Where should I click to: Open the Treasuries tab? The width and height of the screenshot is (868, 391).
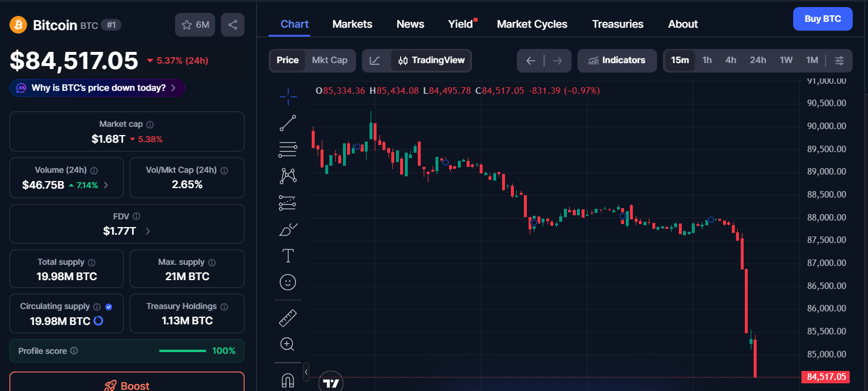(x=618, y=24)
